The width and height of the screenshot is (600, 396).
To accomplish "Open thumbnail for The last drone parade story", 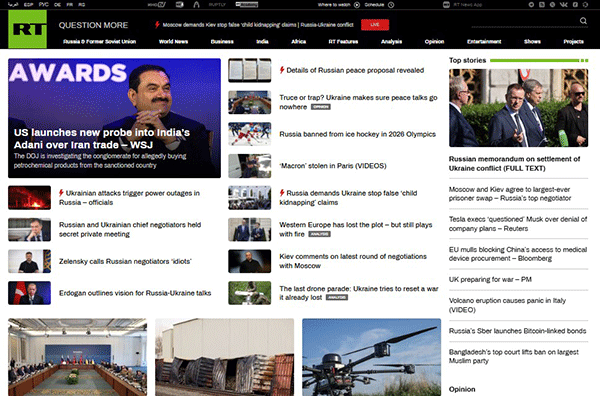I will [249, 293].
